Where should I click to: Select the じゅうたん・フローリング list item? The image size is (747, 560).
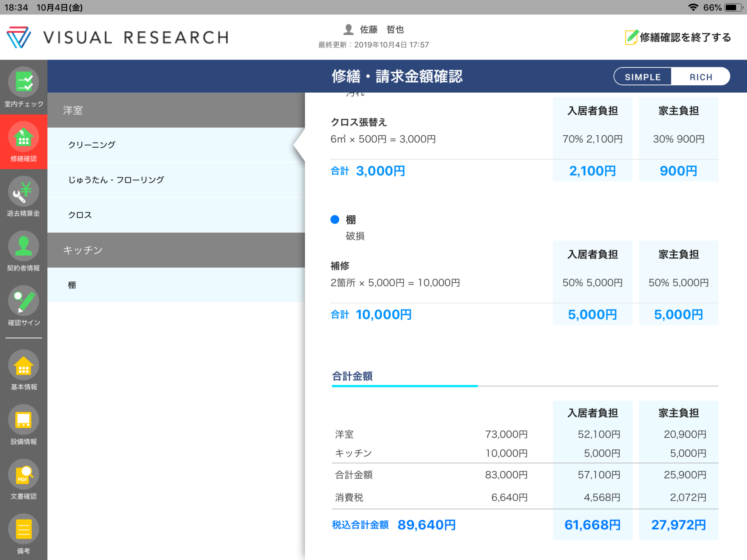click(x=176, y=180)
